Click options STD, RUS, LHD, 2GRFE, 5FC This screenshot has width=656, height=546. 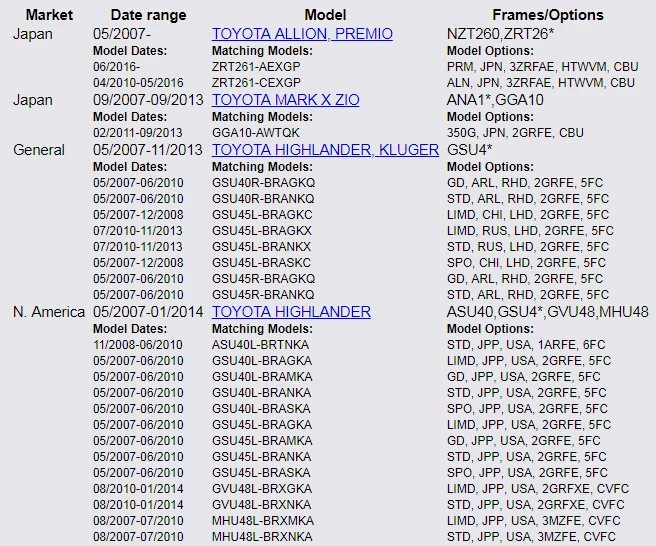click(528, 246)
